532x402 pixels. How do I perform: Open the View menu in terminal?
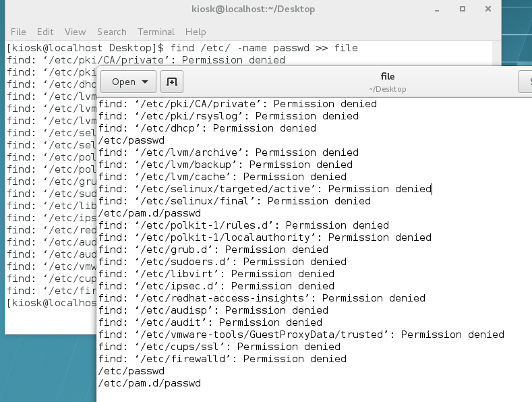[75, 32]
